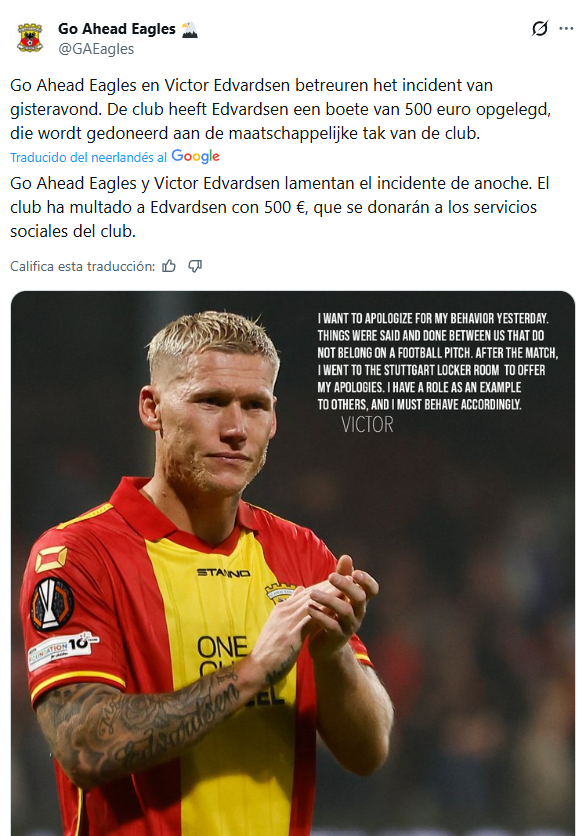Rate the translation with thumbs down
The height and width of the screenshot is (836, 580).
195,266
